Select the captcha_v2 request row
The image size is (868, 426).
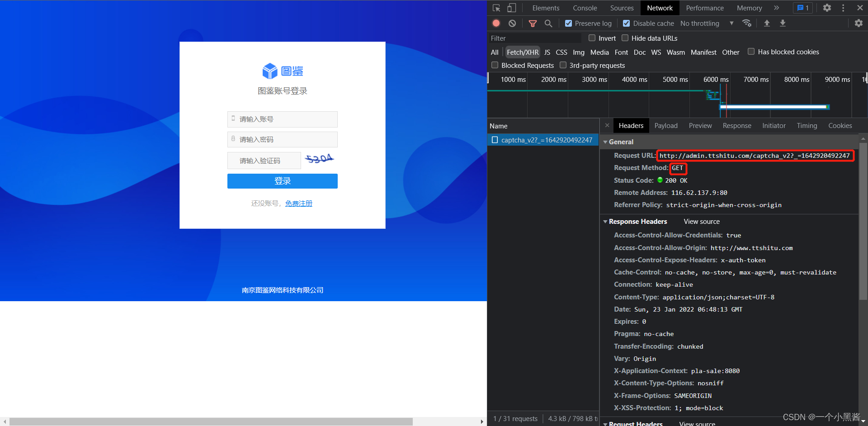pos(543,140)
